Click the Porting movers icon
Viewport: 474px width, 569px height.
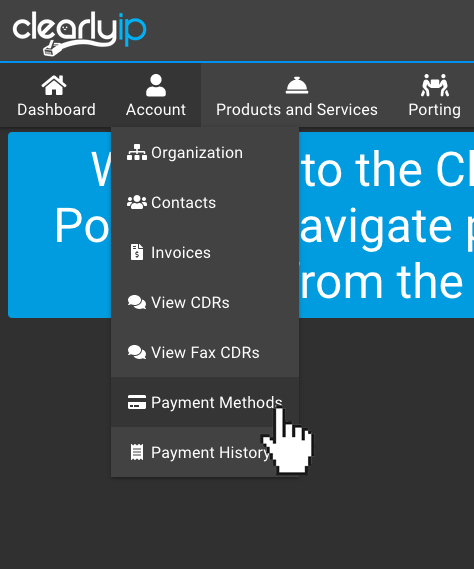[435, 85]
